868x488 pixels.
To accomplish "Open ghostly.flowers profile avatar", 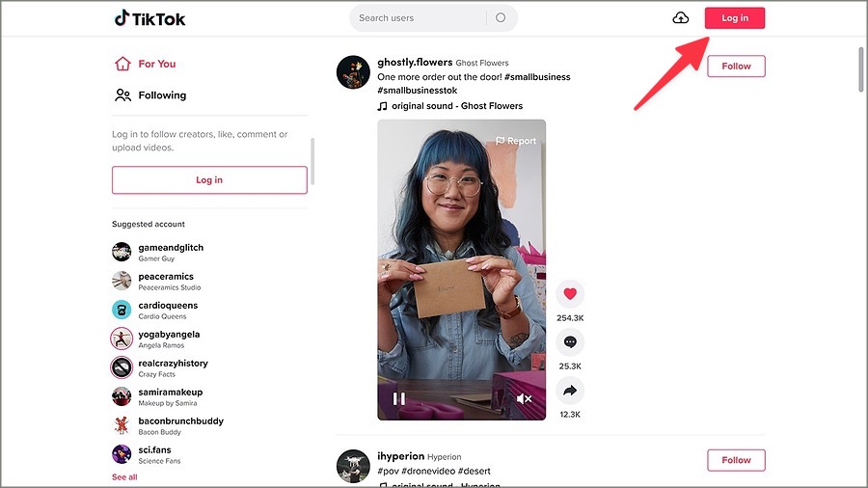I will click(353, 72).
